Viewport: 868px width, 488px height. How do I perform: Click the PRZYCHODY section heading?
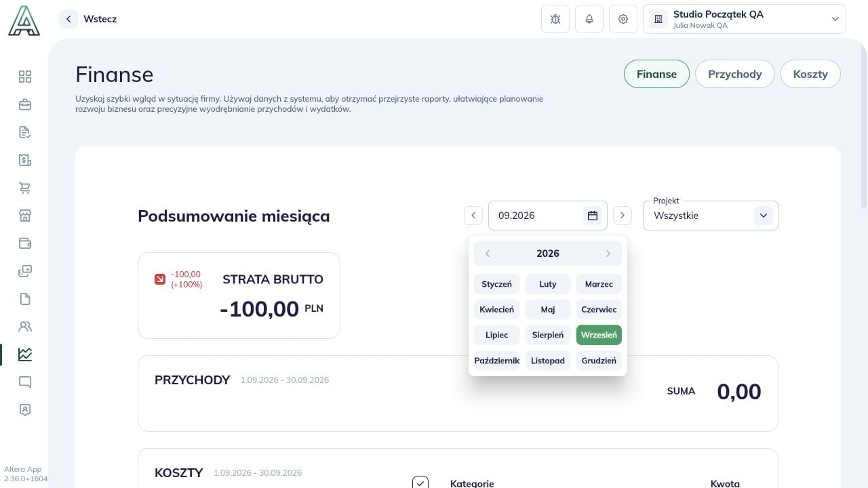pyautogui.click(x=193, y=380)
